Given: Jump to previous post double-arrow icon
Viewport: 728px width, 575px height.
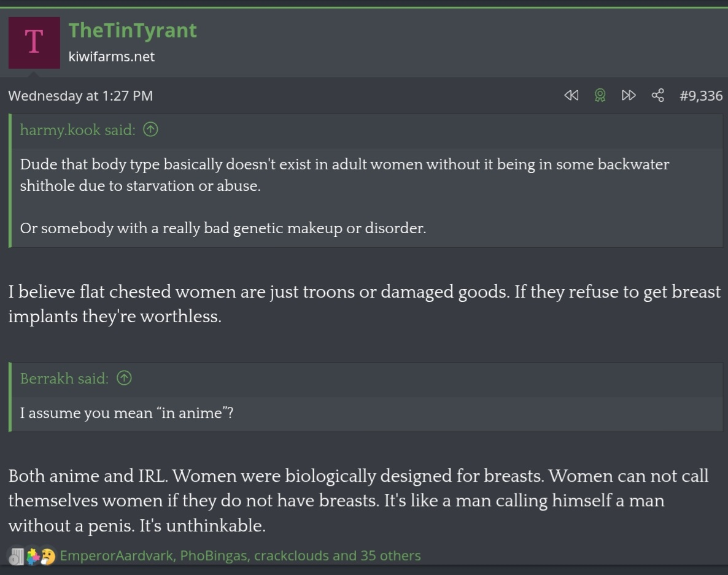Looking at the screenshot, I should coord(571,96).
